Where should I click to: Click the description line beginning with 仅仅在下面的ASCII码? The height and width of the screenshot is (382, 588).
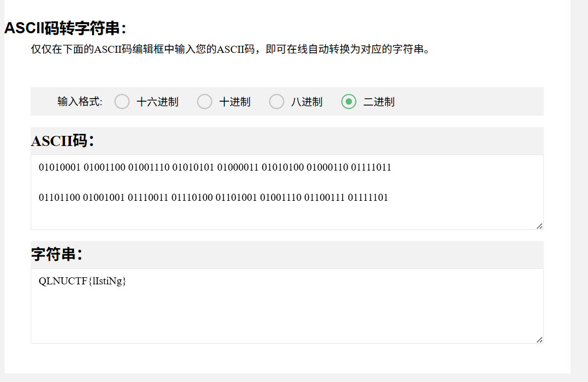coord(230,49)
